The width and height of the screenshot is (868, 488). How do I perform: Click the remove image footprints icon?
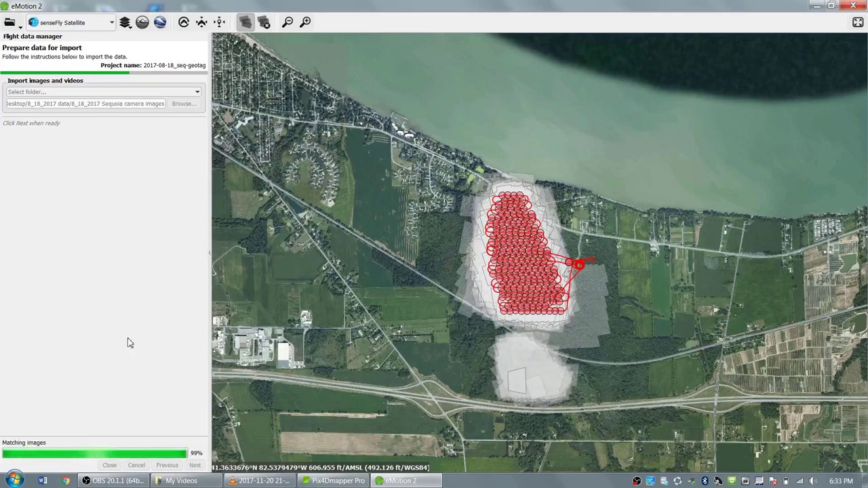264,22
